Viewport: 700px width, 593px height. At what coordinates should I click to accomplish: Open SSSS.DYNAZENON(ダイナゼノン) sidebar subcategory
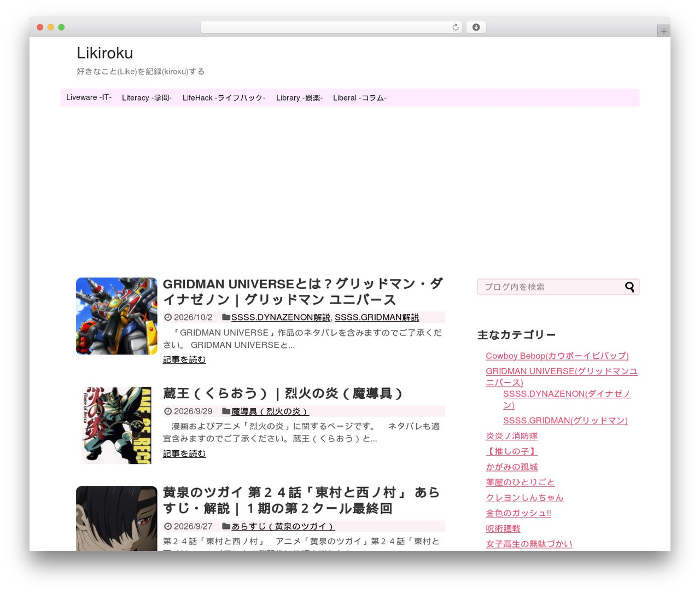click(x=567, y=399)
